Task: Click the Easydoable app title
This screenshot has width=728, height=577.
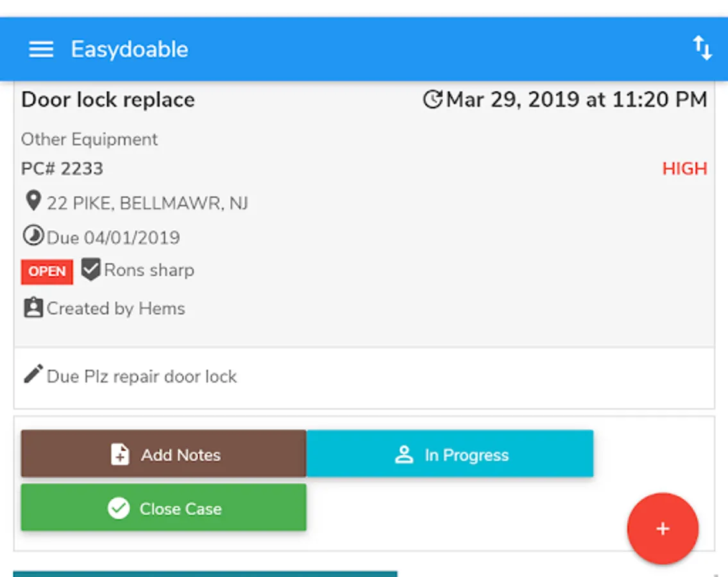Action: (130, 49)
